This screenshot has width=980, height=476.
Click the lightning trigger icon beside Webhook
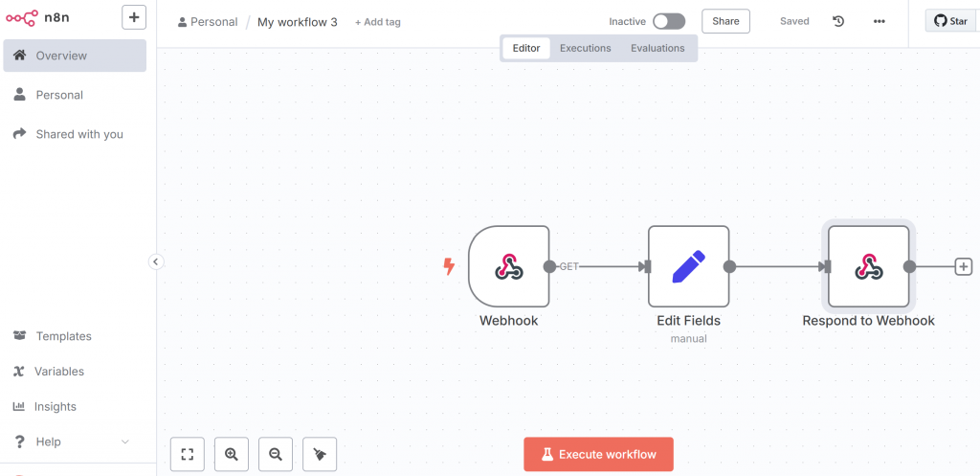pos(449,266)
